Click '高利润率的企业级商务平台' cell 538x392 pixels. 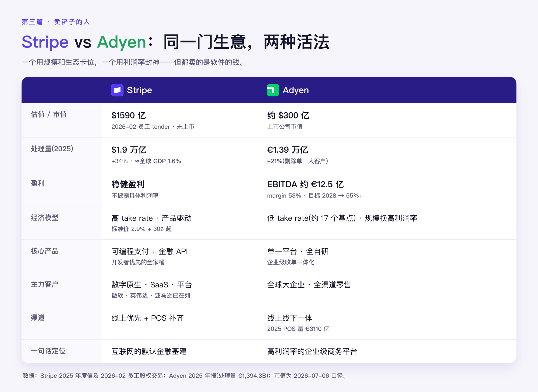point(312,351)
